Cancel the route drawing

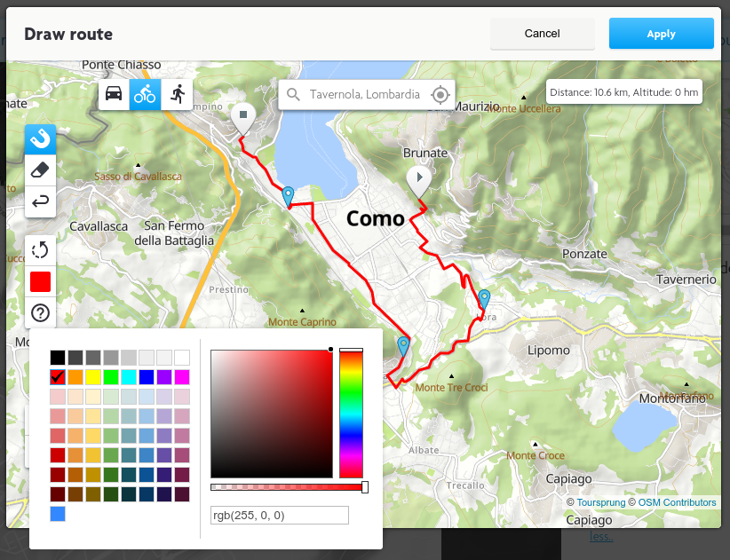(542, 34)
